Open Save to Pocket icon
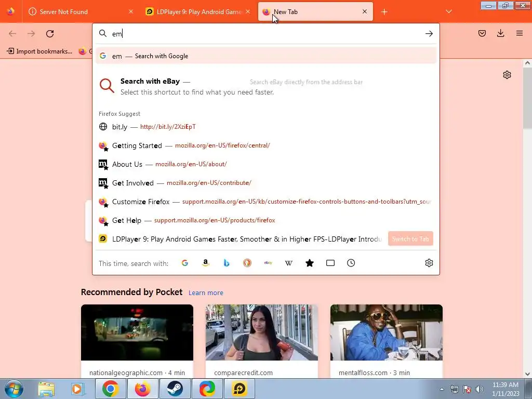This screenshot has height=399, width=532. point(482,33)
